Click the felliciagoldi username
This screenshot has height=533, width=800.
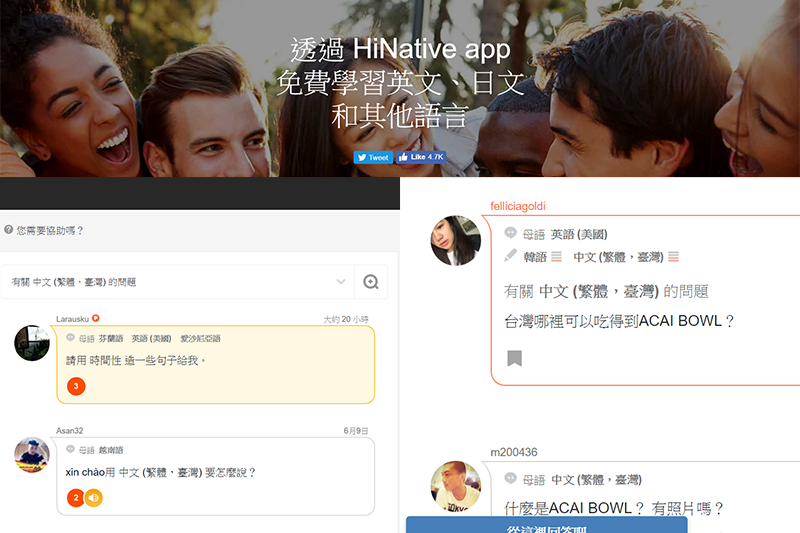[518, 206]
